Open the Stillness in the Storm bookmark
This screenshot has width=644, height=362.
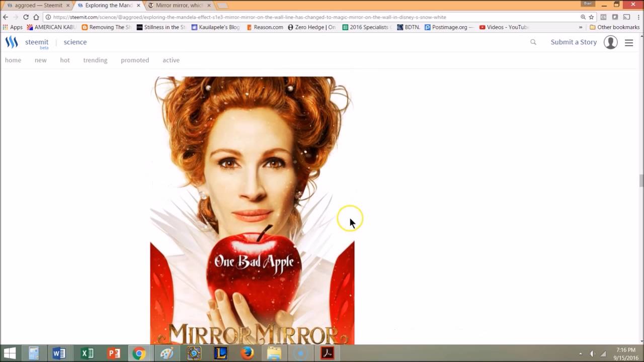pos(162,27)
